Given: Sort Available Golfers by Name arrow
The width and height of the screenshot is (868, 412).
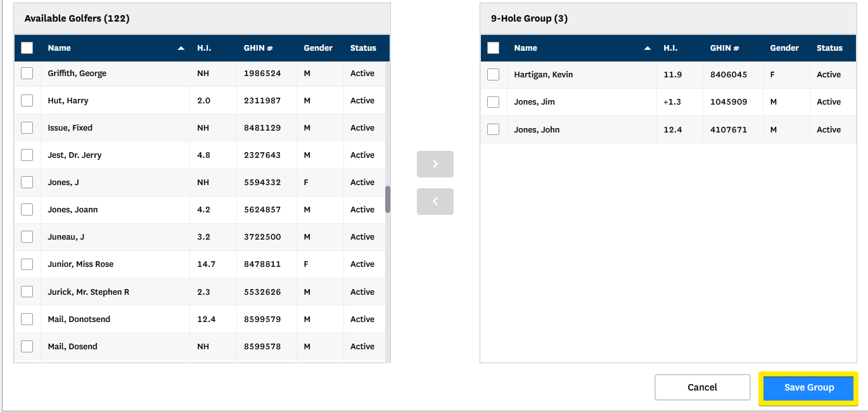Looking at the screenshot, I should tap(181, 48).
